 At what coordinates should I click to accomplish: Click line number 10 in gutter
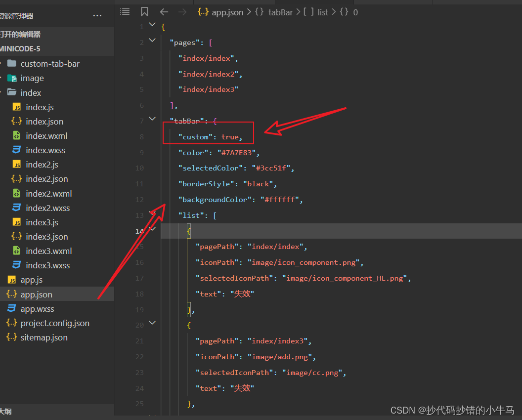(x=139, y=168)
